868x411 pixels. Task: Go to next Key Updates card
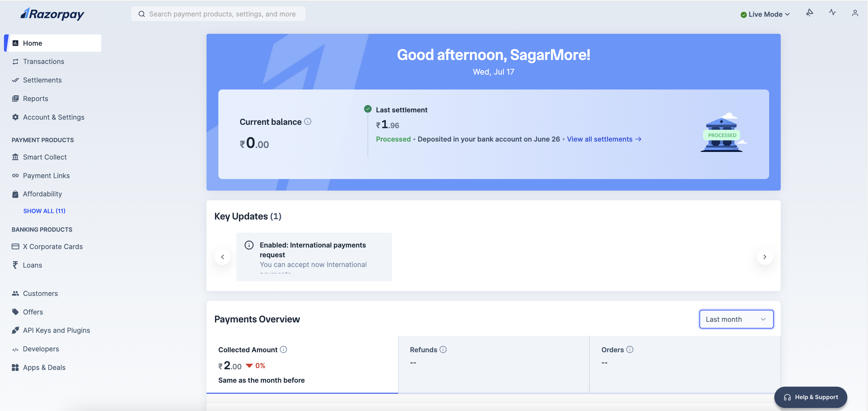pyautogui.click(x=765, y=257)
